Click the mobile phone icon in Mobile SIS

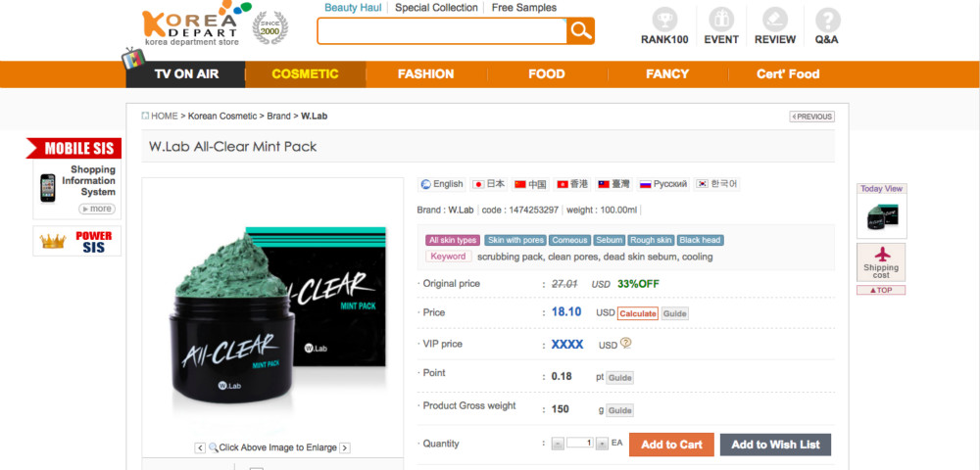pos(47,188)
